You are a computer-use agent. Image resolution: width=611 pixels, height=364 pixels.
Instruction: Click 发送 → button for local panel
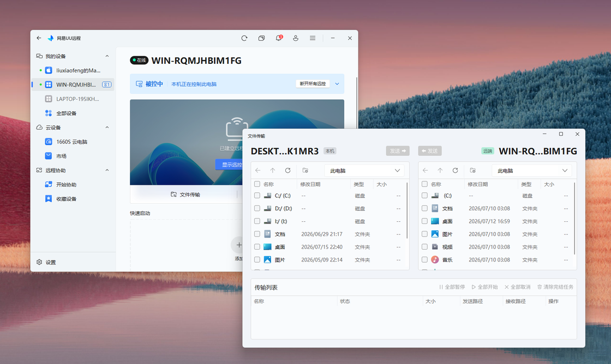point(398,150)
